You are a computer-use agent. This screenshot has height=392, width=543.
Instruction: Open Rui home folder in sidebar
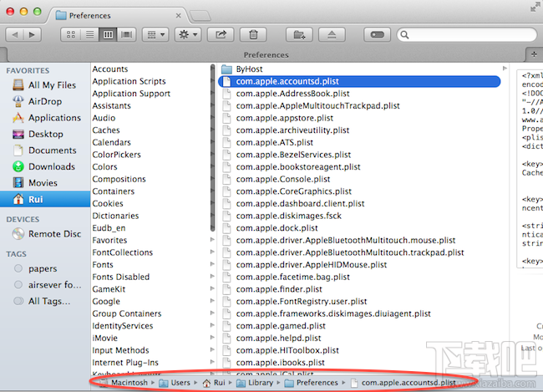45,199
